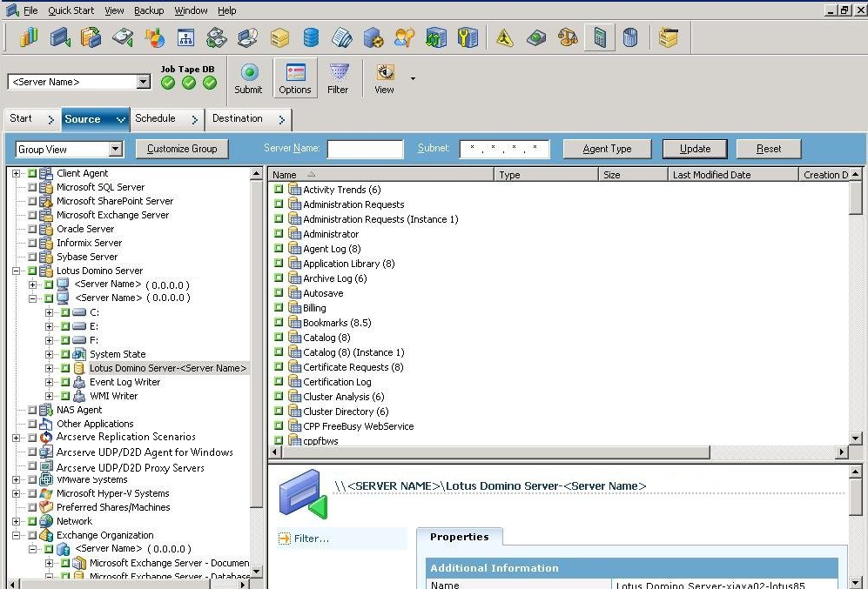The width and height of the screenshot is (868, 589).
Task: Click the Update button
Action: (695, 148)
